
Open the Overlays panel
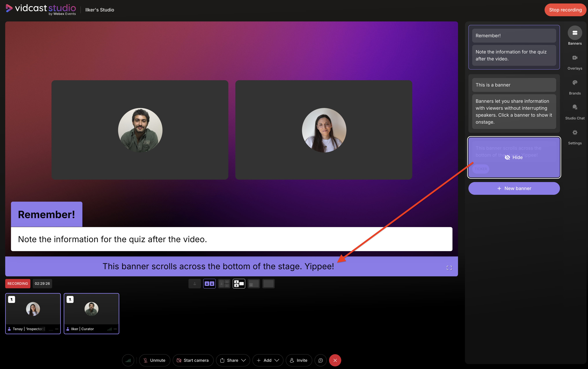coord(575,62)
